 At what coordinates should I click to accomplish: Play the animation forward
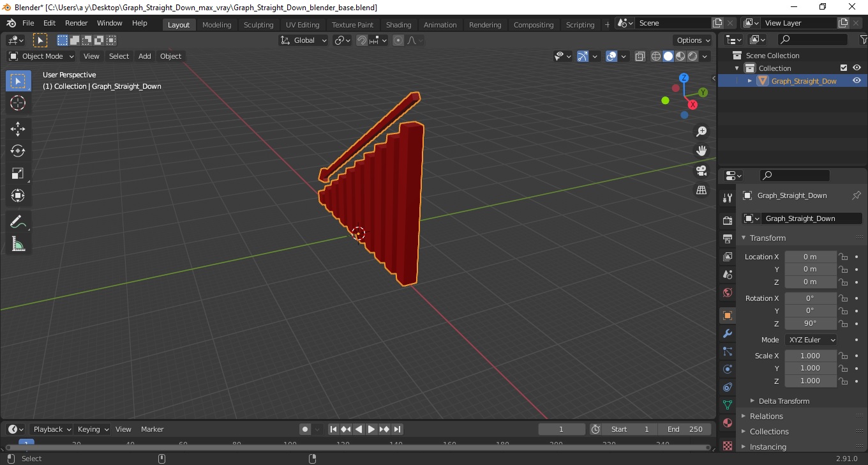(x=371, y=429)
